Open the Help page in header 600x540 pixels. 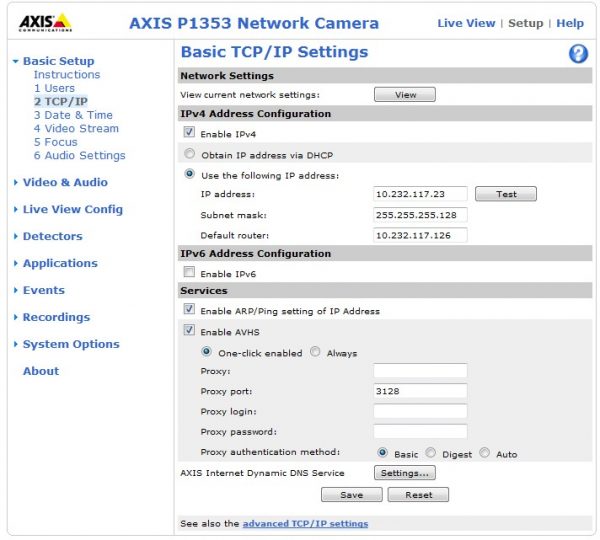pos(570,23)
